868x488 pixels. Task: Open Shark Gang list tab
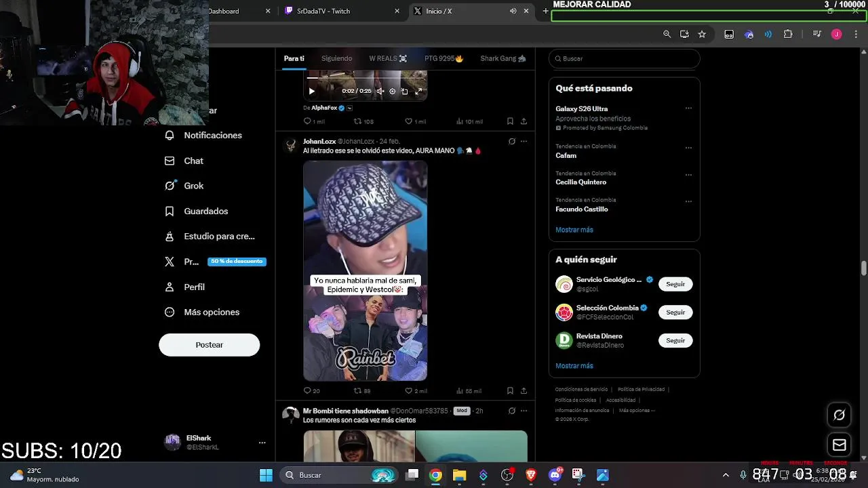[502, 59]
